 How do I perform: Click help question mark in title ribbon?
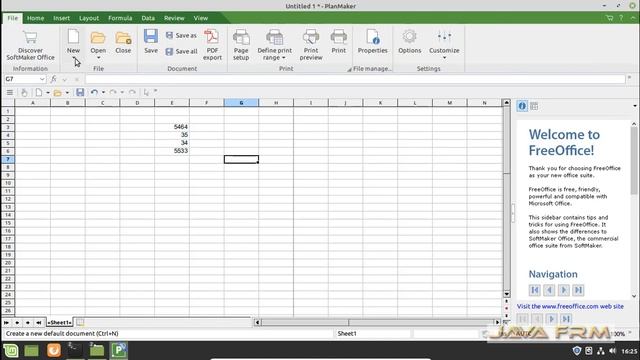tap(621, 18)
